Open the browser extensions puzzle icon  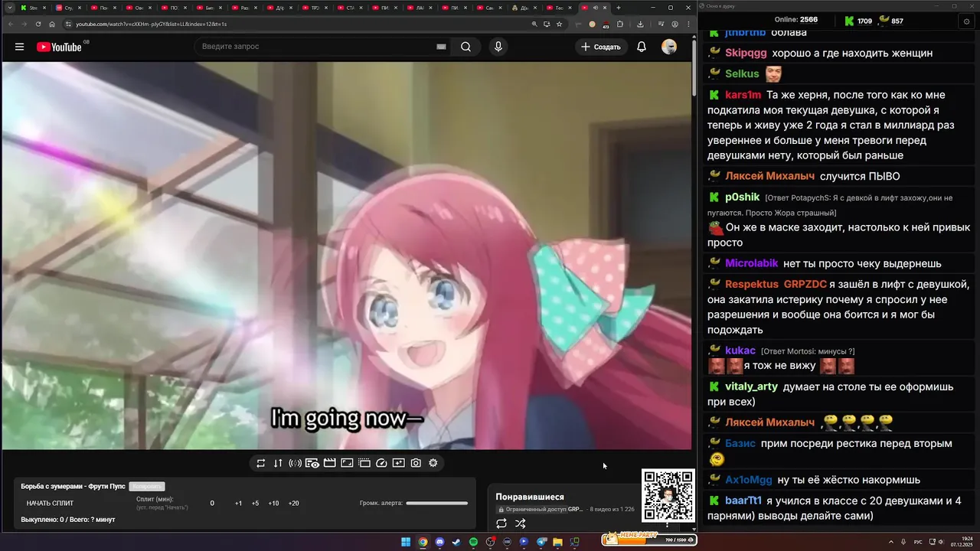pos(621,24)
